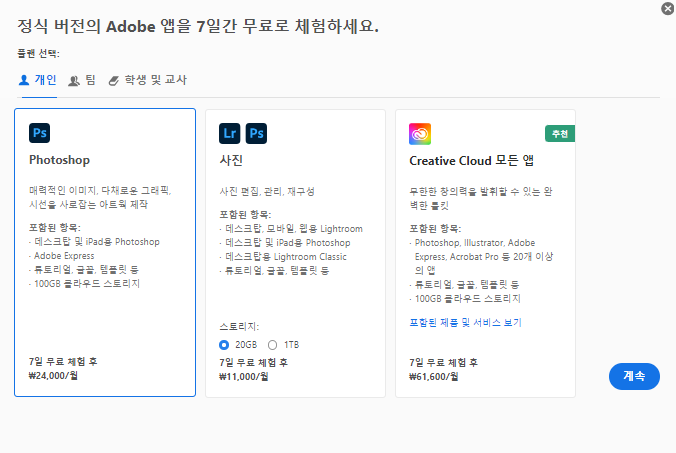Choose the Photoshop plan card title
The width and height of the screenshot is (676, 453).
tap(60, 160)
